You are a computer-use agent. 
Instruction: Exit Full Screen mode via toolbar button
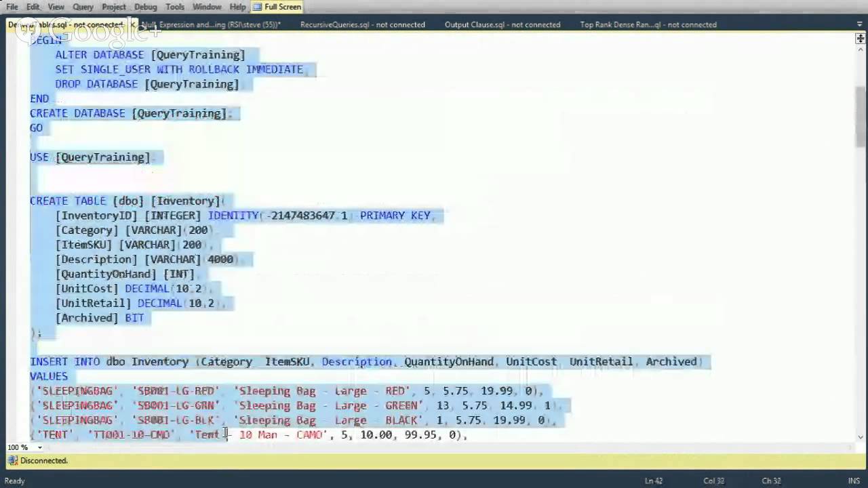[277, 7]
